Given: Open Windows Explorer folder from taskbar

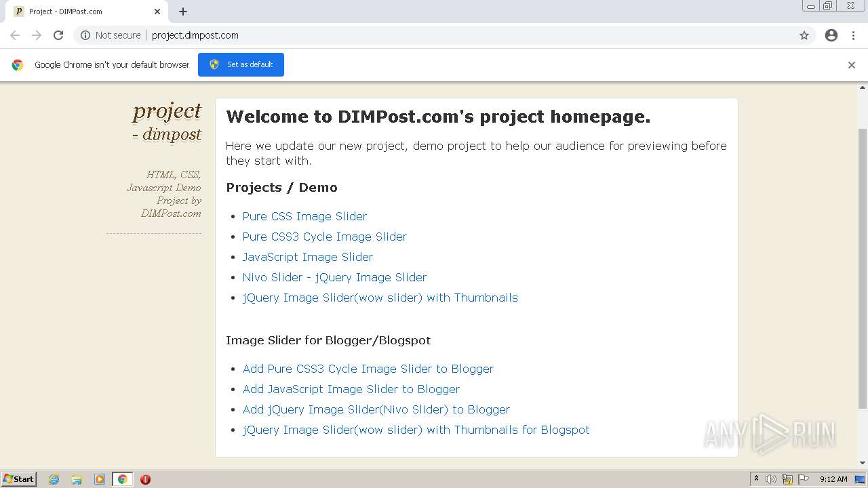Looking at the screenshot, I should (x=77, y=479).
